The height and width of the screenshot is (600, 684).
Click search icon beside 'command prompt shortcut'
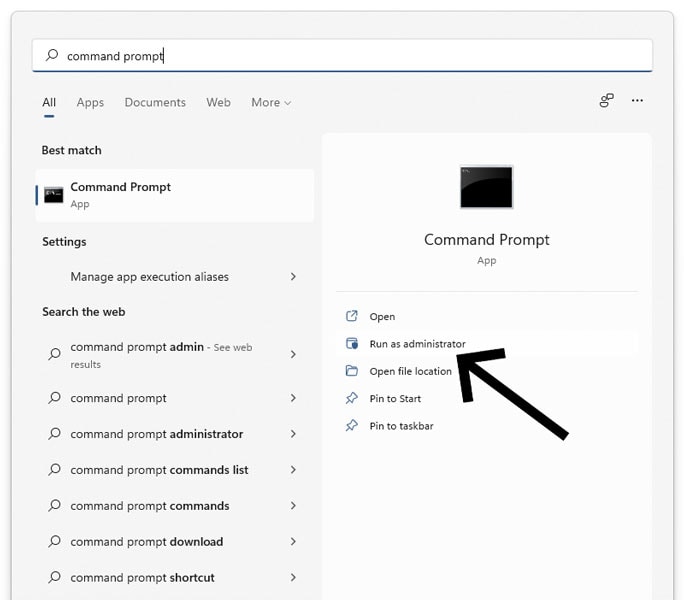click(55, 577)
